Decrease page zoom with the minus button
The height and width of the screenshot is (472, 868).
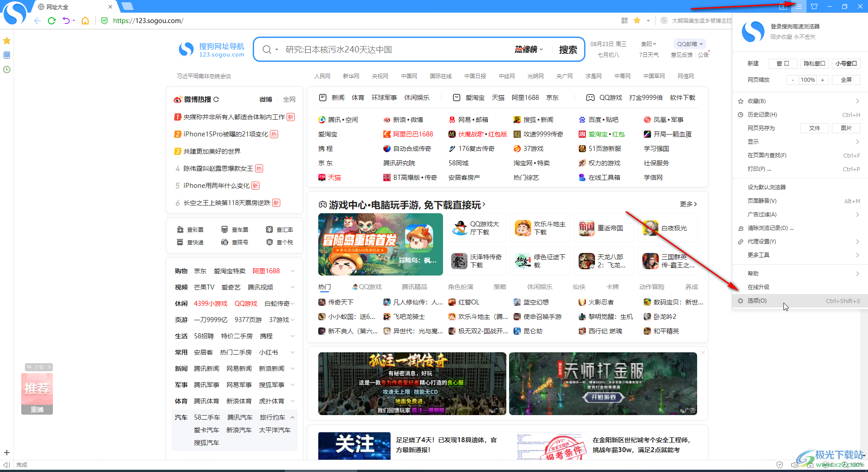(793, 80)
